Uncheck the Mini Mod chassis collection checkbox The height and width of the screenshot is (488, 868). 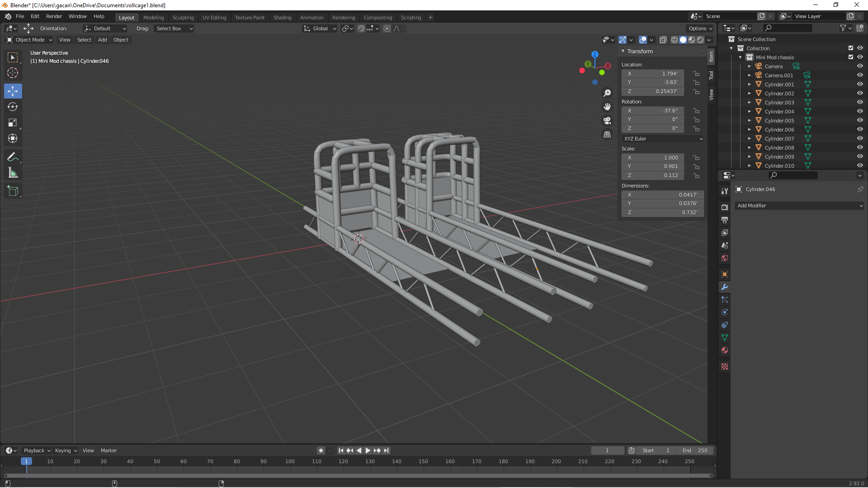851,57
